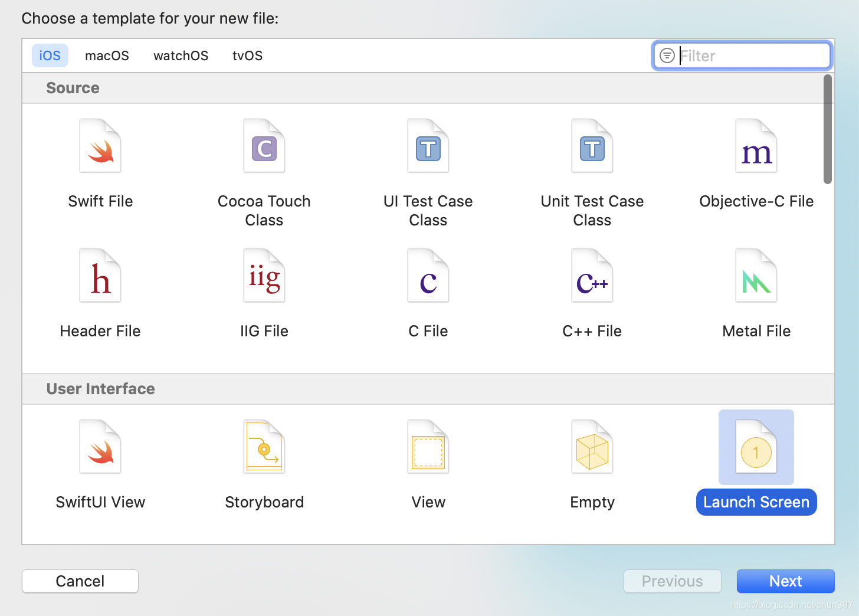
Task: Click the 'IIG File' label text
Action: click(264, 331)
